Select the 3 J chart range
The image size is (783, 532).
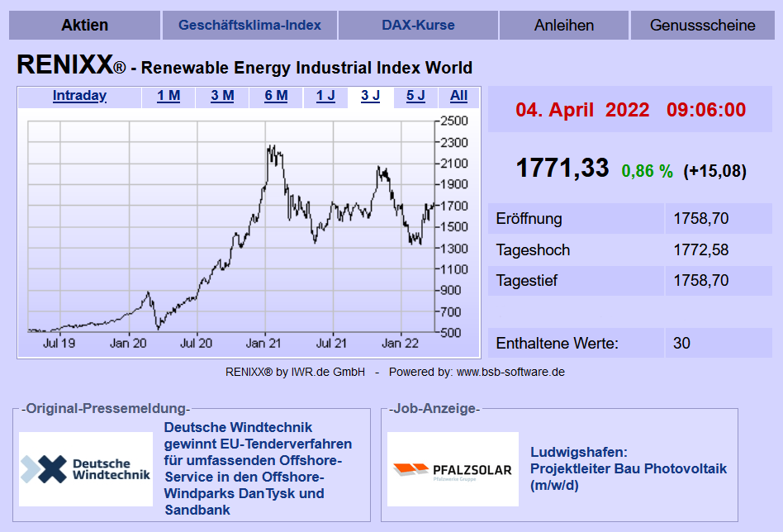(370, 96)
